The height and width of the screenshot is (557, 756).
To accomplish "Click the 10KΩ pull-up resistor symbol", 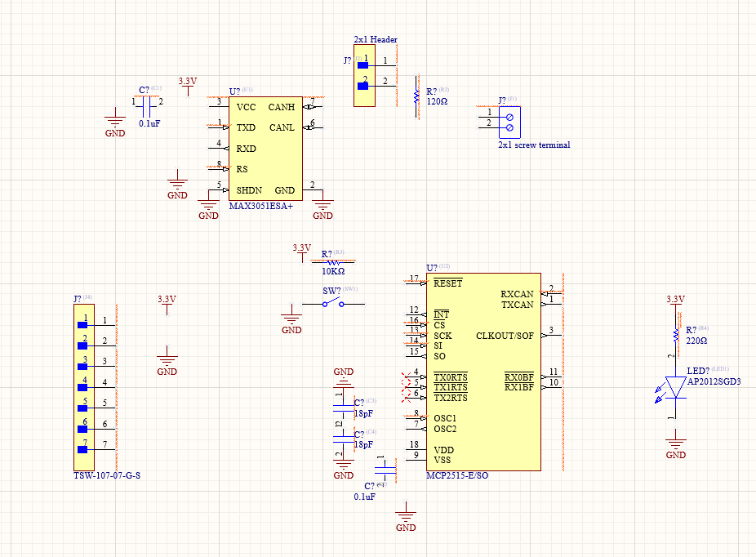I will pyautogui.click(x=333, y=263).
